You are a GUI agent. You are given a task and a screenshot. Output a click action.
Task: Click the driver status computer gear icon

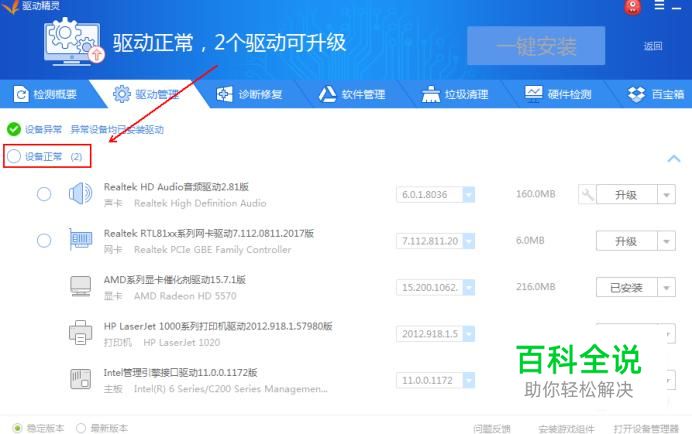tap(73, 42)
